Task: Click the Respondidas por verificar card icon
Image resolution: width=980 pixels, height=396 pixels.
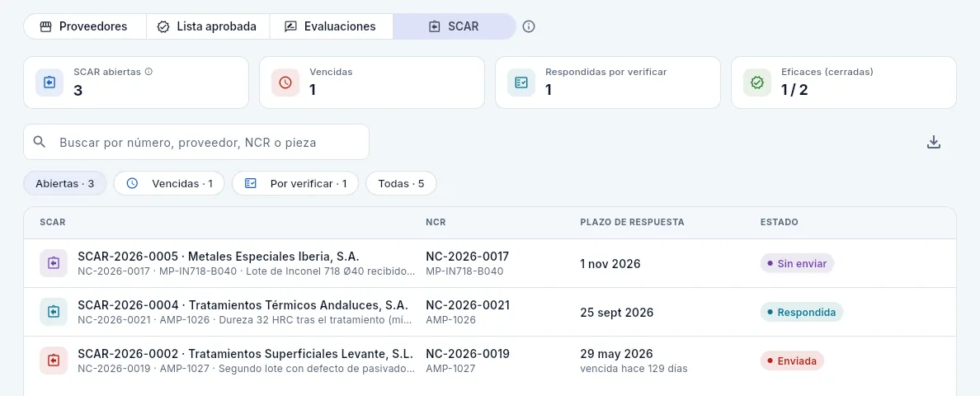Action: point(521,82)
